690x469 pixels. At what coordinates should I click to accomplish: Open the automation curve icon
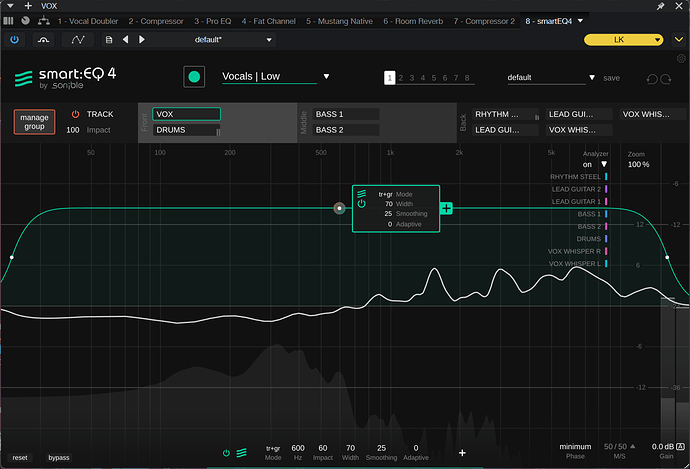(78, 40)
